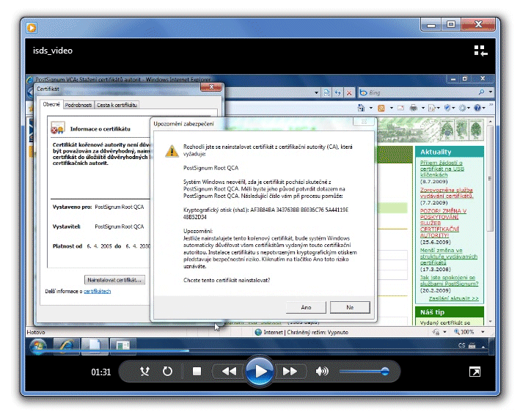The image size is (520, 420).
Task: Expand search provider dropdown arrow
Action: coord(490,92)
